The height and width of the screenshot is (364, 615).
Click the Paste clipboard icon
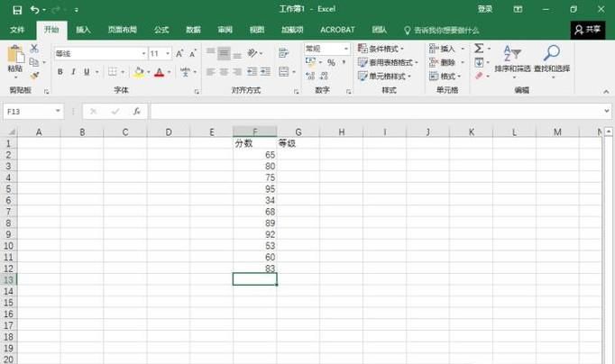15,54
